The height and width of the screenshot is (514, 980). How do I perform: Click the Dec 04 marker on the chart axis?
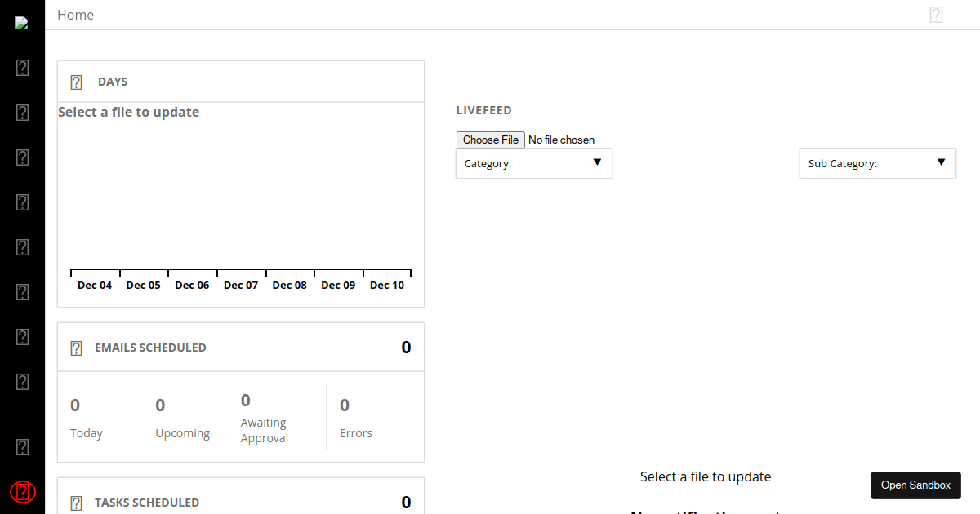click(94, 285)
